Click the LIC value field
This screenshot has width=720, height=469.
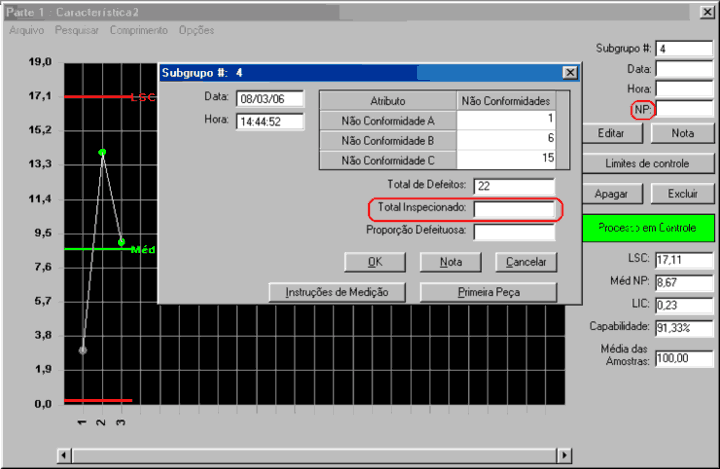pyautogui.click(x=684, y=305)
